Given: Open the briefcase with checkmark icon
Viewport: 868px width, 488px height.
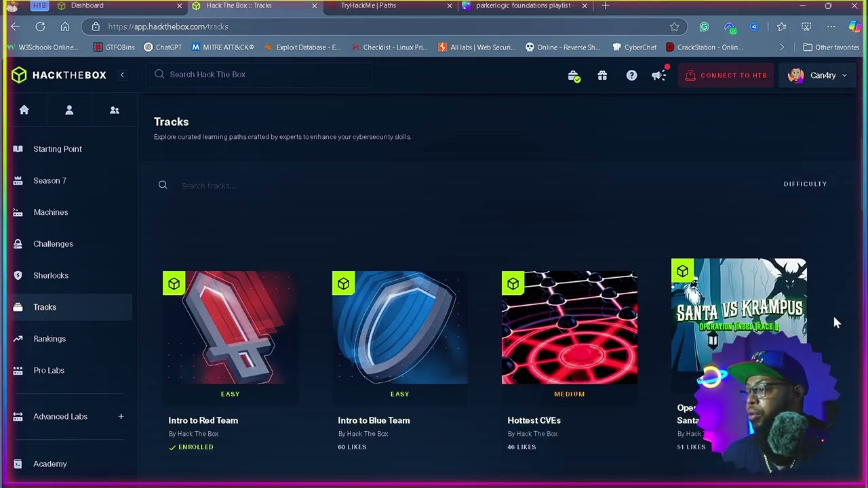Looking at the screenshot, I should coord(574,76).
